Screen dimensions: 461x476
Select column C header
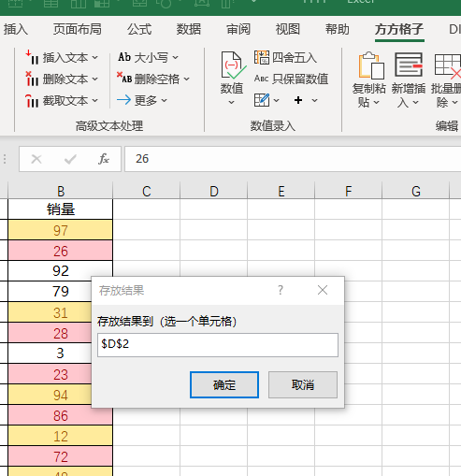147,191
